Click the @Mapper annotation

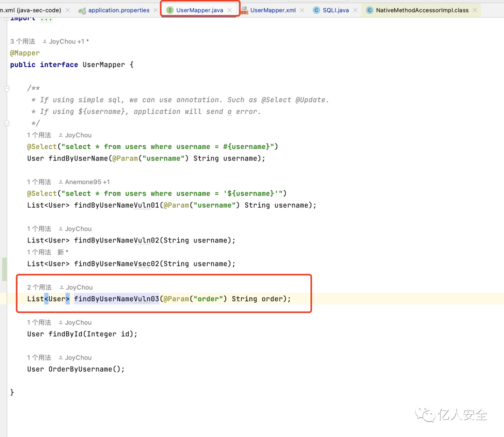(25, 53)
